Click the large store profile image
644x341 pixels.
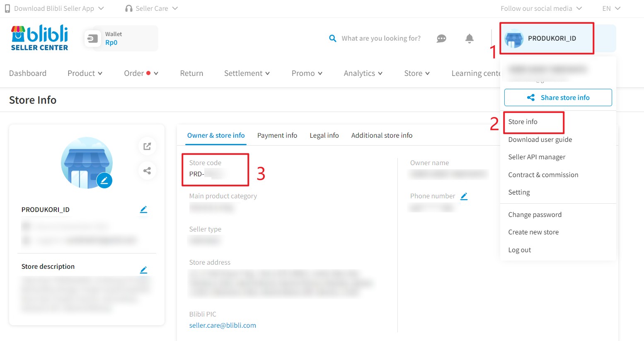(87, 163)
